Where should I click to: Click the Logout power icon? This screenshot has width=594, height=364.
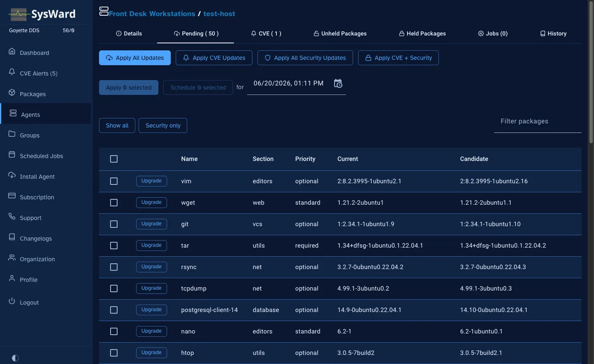[12, 301]
